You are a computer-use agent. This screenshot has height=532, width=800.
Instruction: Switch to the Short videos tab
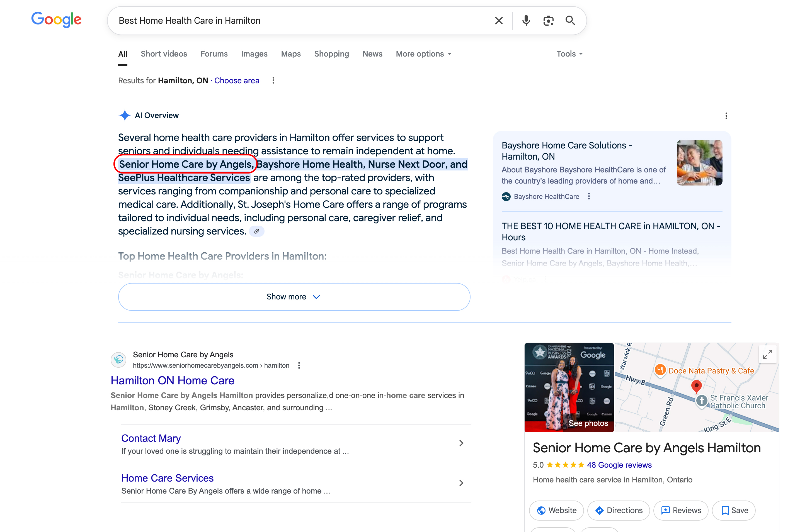coord(164,54)
